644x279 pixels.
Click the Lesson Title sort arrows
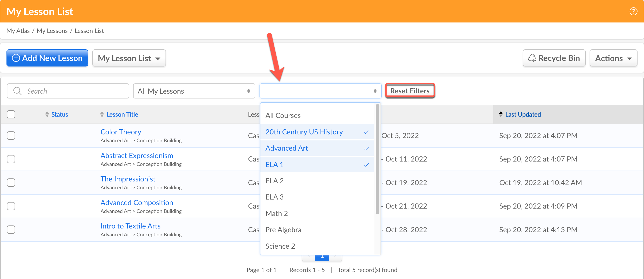pos(102,114)
